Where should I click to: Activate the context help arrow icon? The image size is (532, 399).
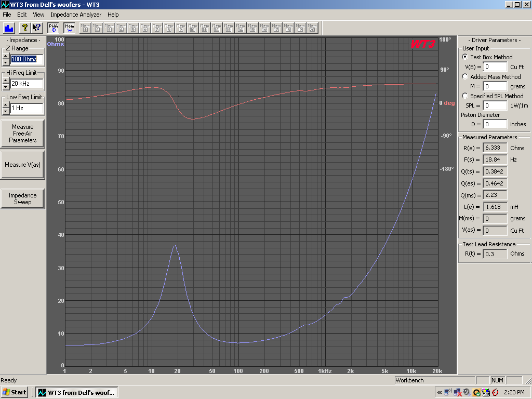(x=36, y=28)
